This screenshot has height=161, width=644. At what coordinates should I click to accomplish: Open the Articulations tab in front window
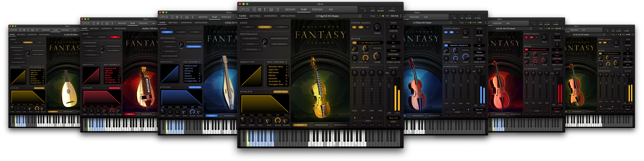pos(288,16)
